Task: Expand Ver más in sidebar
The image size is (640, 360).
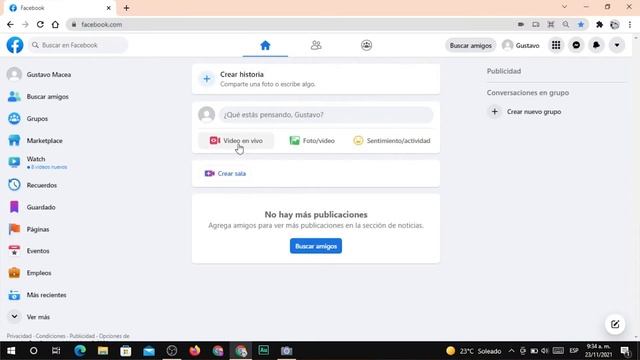Action: [x=29, y=317]
